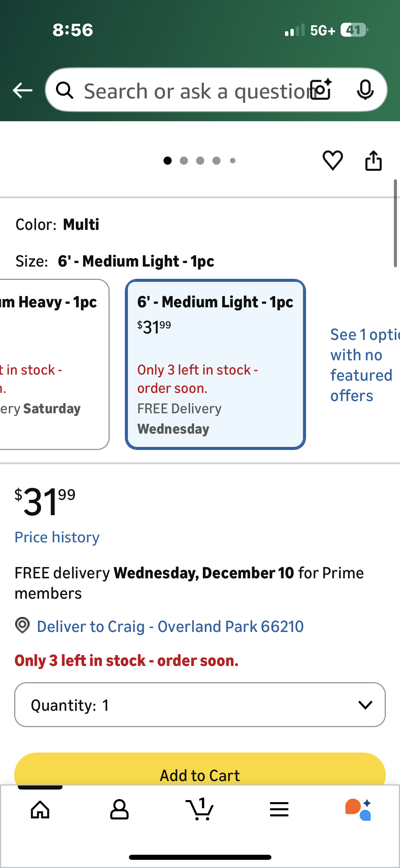Screen dimensions: 400x868
Task: Open the hamburger menu tab
Action: tap(279, 810)
